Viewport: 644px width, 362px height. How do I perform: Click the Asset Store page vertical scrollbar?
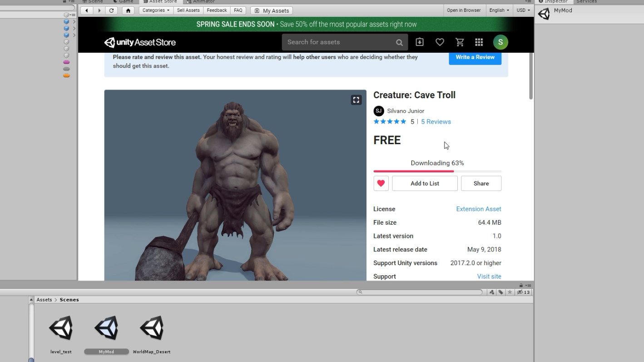(x=531, y=76)
